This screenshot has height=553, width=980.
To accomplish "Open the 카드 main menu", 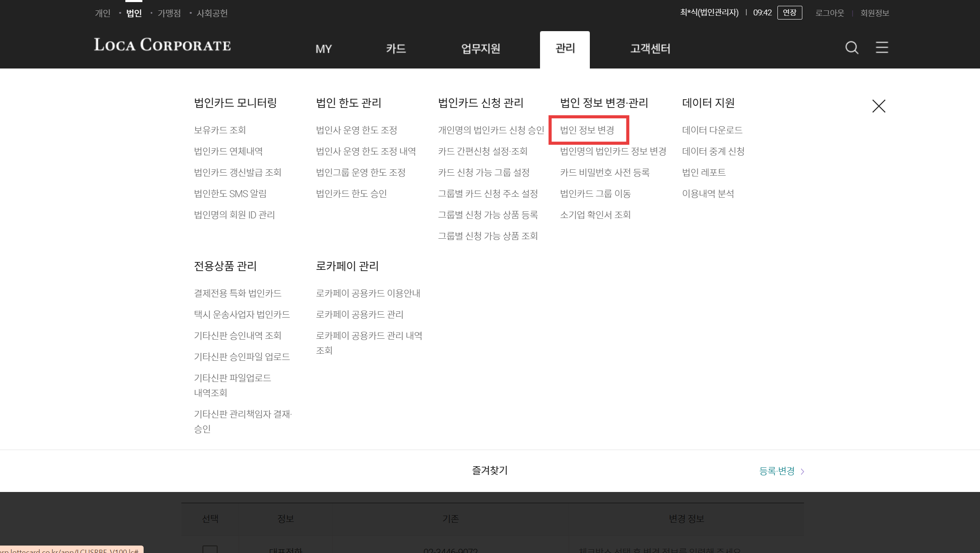I will click(396, 49).
